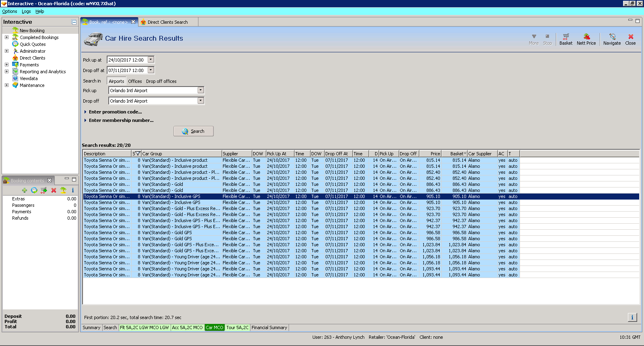Expand Enter membership number section
The height and width of the screenshot is (346, 644).
click(x=119, y=120)
